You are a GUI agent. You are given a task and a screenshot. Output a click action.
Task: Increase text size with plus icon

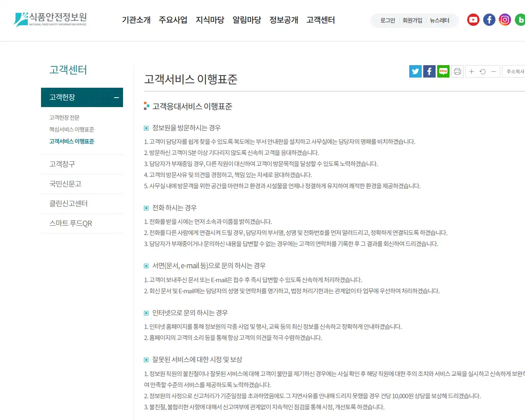coord(471,71)
